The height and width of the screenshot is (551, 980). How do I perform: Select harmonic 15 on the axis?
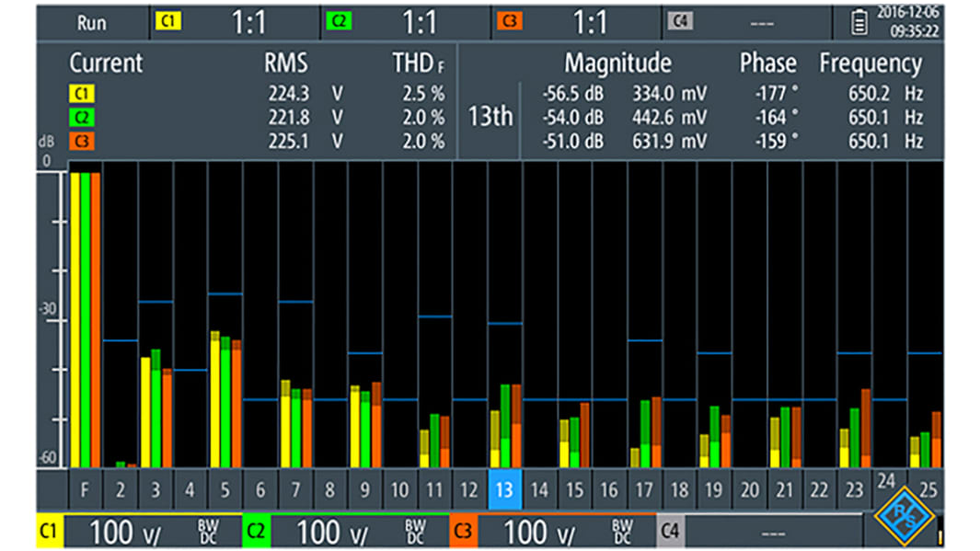[574, 489]
